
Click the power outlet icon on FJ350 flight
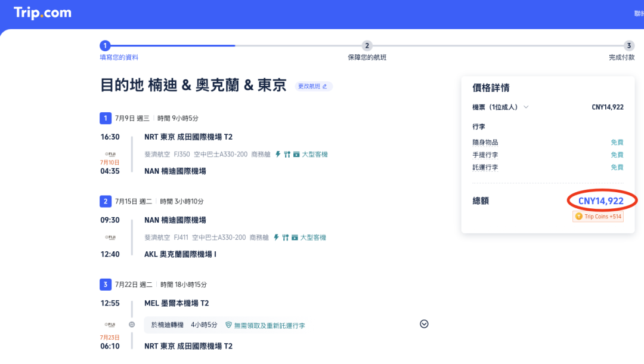pos(278,155)
